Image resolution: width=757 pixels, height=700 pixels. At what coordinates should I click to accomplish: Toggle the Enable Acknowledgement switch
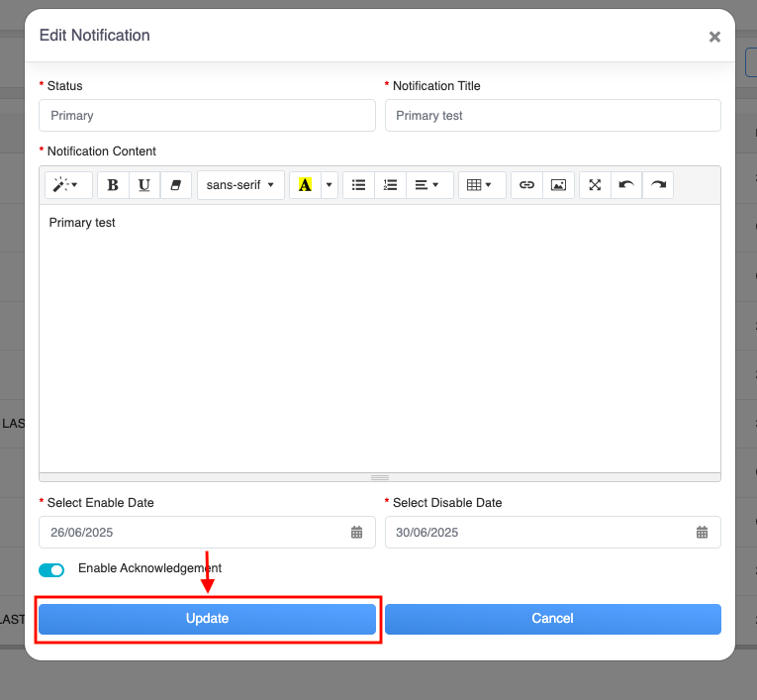51,570
